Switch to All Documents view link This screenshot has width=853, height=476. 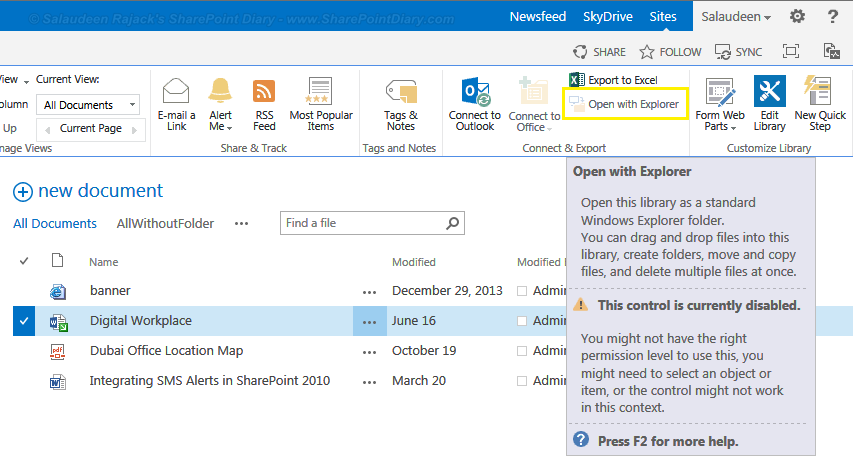55,224
